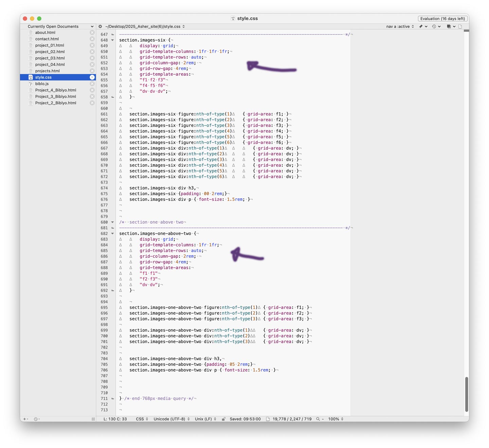Click the document statistics icon in the status bar

point(268,419)
